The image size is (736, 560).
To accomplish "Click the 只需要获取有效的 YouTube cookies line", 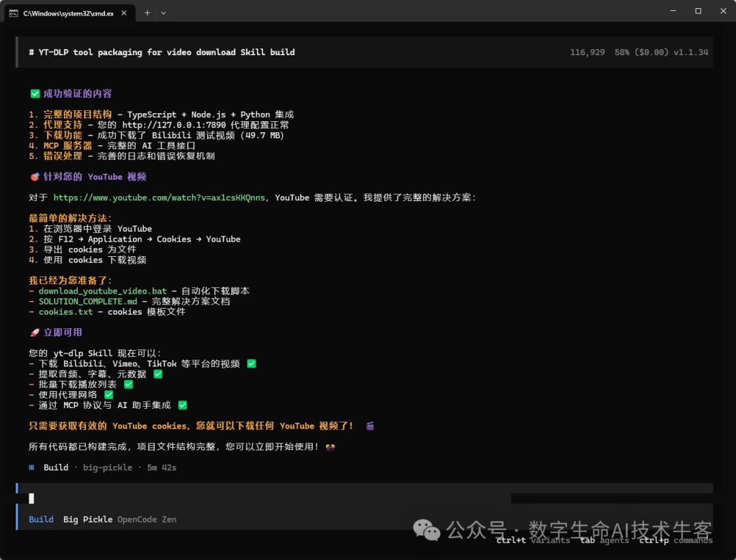I will coord(191,426).
